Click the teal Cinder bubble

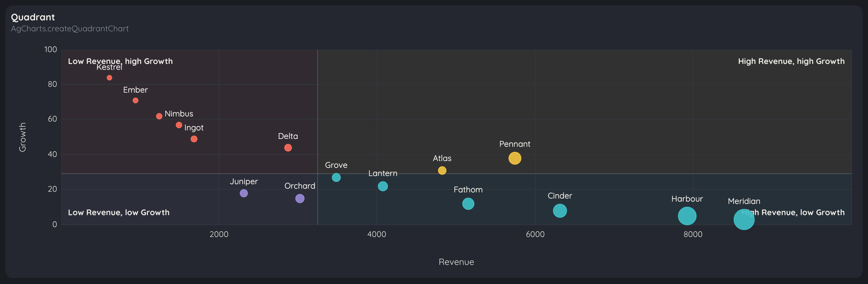(x=560, y=211)
